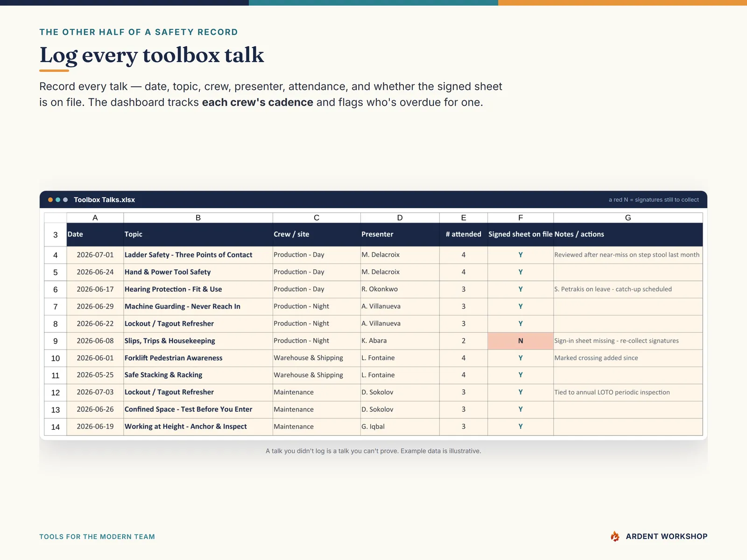Screen dimensions: 747x560
Task: Select column D header
Action: 400,218
